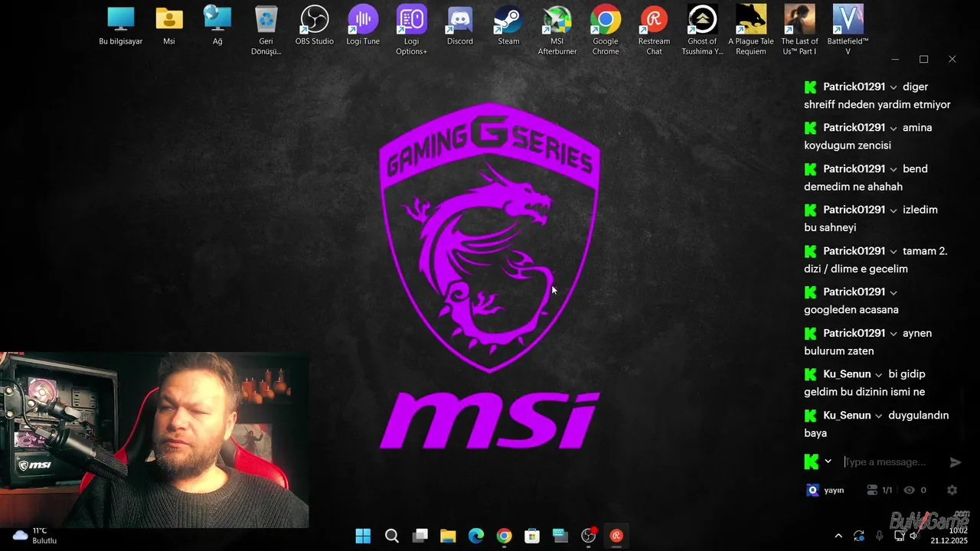Open Task View from the taskbar
The height and width of the screenshot is (551, 980).
(420, 536)
